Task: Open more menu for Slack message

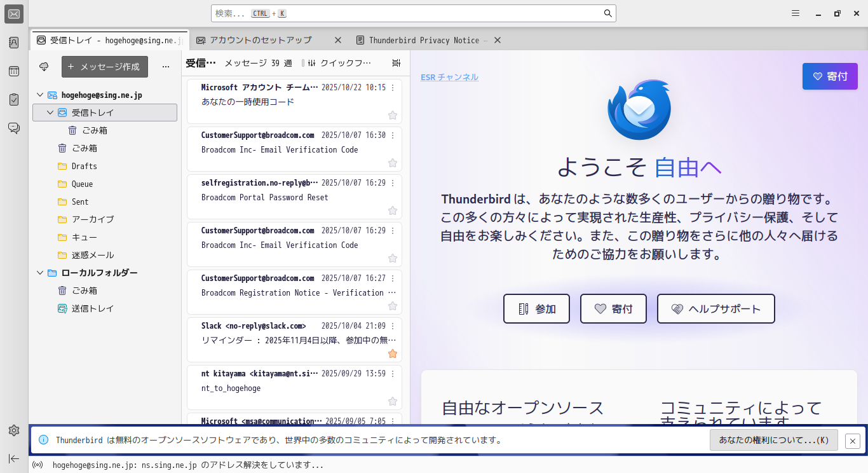Action: pos(393,326)
